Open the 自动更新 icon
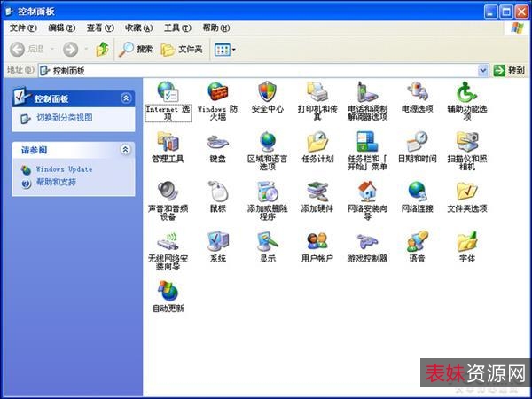This screenshot has height=399, width=532. 168,291
